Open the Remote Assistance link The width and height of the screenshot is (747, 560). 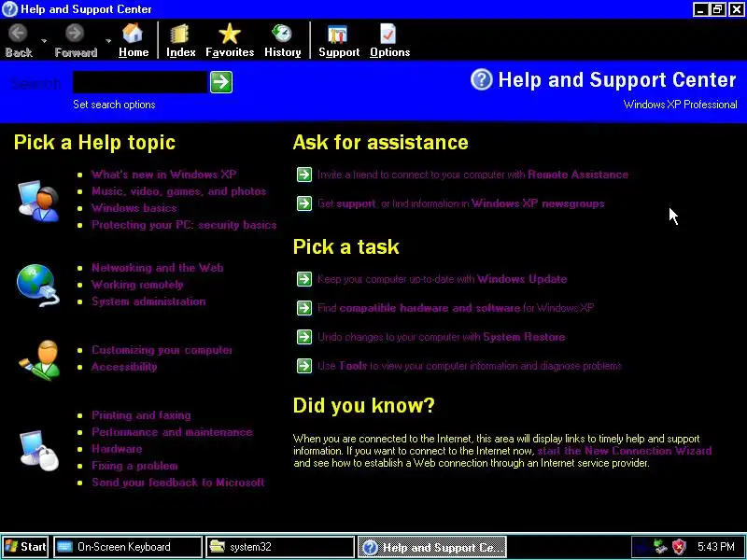click(x=578, y=175)
